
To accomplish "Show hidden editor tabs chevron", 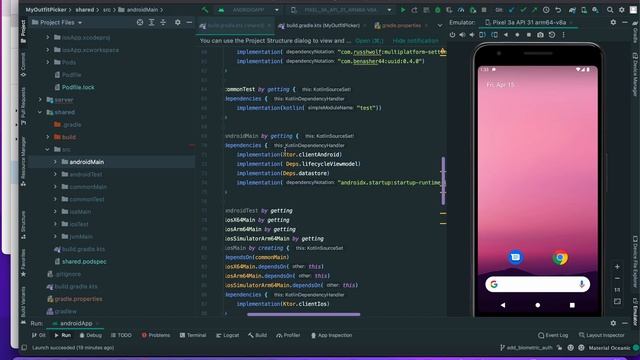I will [x=440, y=26].
